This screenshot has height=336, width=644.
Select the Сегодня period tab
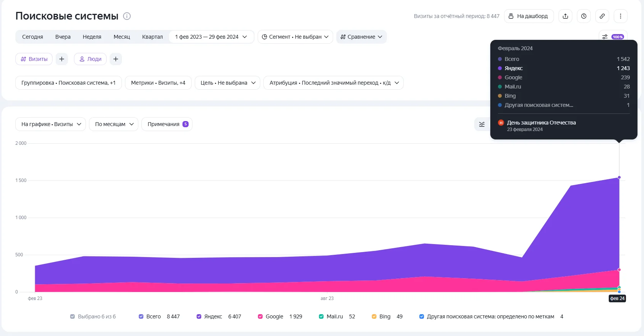(33, 37)
